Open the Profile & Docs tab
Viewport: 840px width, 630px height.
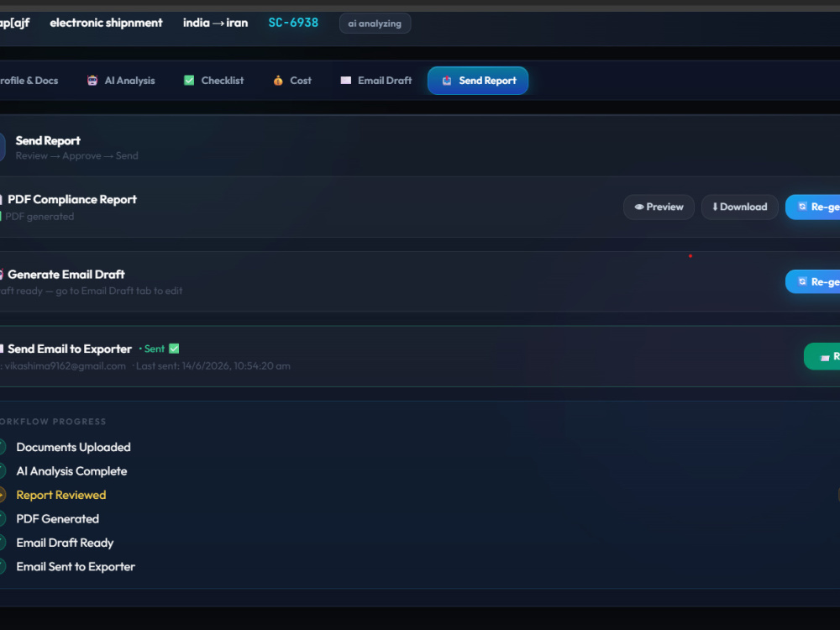click(27, 81)
